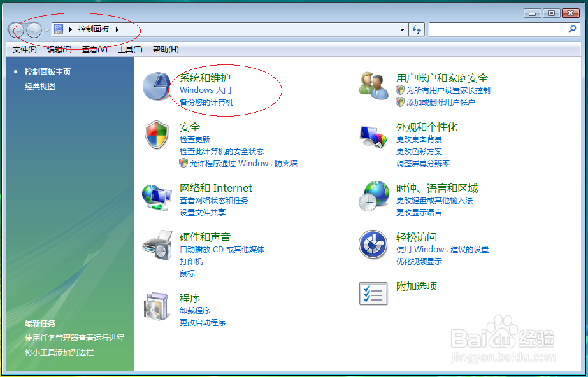
Task: Select 控制面板主页 in the sidebar
Action: (48, 71)
